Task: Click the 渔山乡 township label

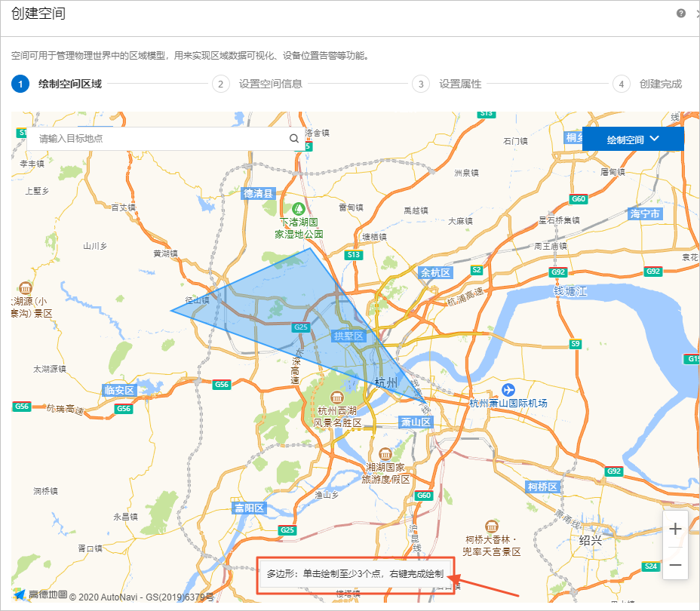Action: [x=327, y=495]
